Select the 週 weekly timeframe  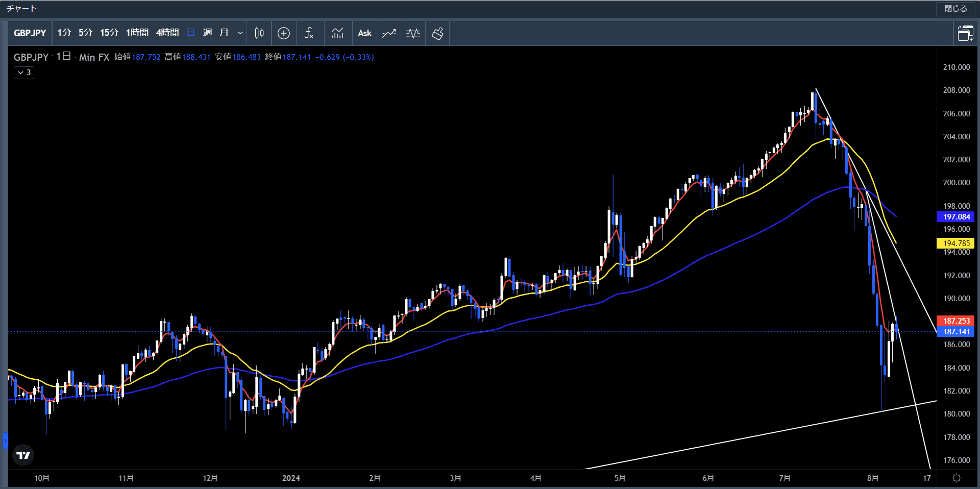point(207,33)
